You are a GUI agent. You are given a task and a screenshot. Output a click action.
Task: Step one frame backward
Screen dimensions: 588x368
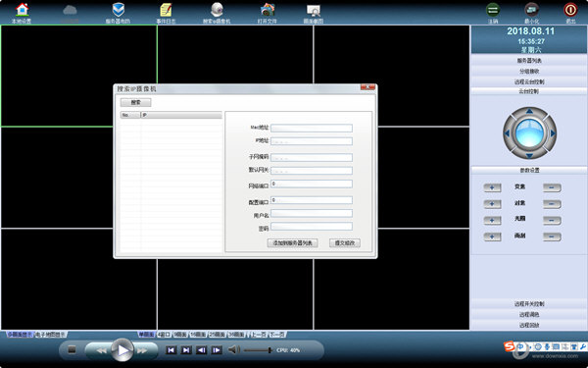click(201, 350)
